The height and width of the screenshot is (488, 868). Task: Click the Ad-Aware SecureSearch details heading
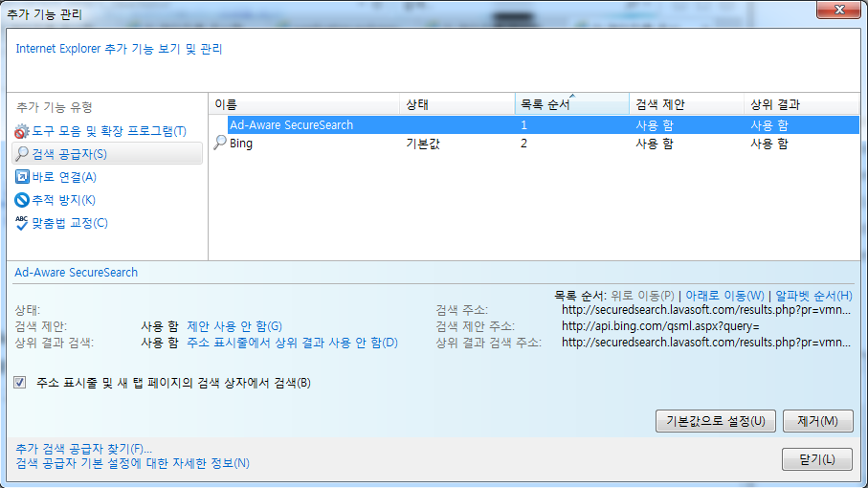(76, 272)
